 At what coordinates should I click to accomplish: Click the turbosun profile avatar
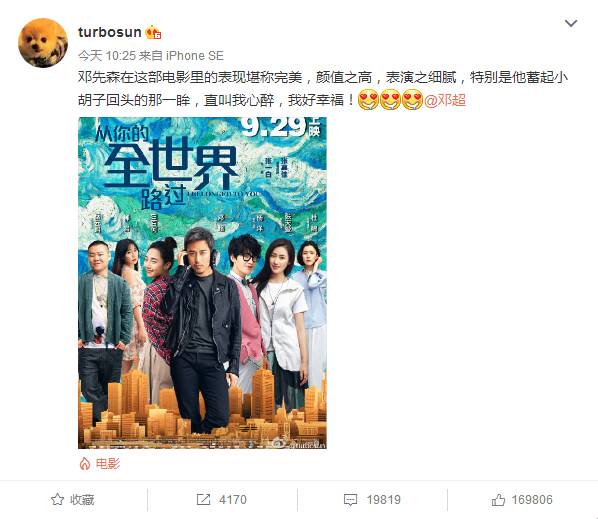tap(43, 43)
